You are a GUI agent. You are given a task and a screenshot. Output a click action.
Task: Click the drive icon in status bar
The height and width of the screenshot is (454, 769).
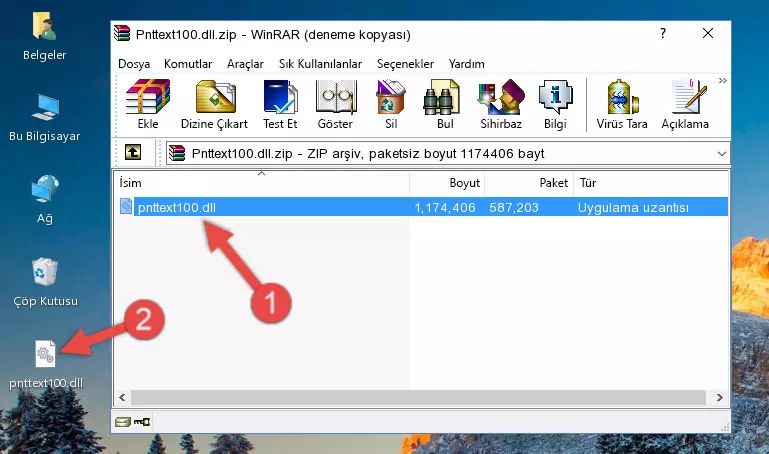[123, 422]
